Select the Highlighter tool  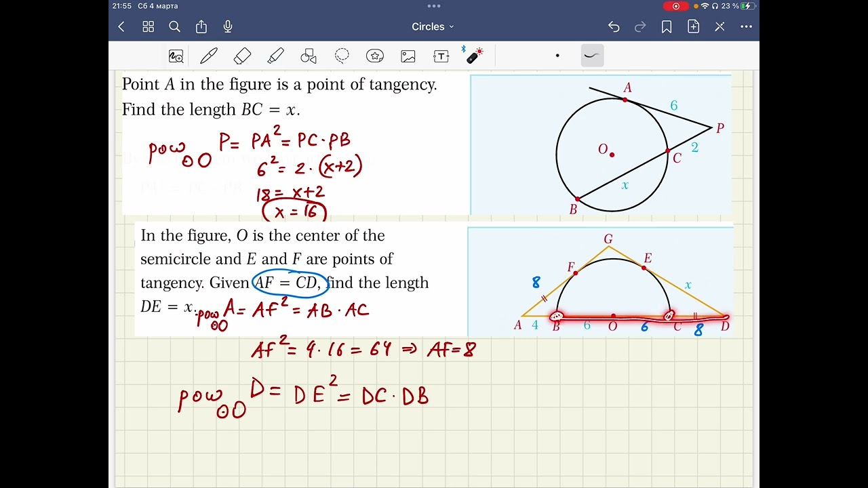pos(275,56)
